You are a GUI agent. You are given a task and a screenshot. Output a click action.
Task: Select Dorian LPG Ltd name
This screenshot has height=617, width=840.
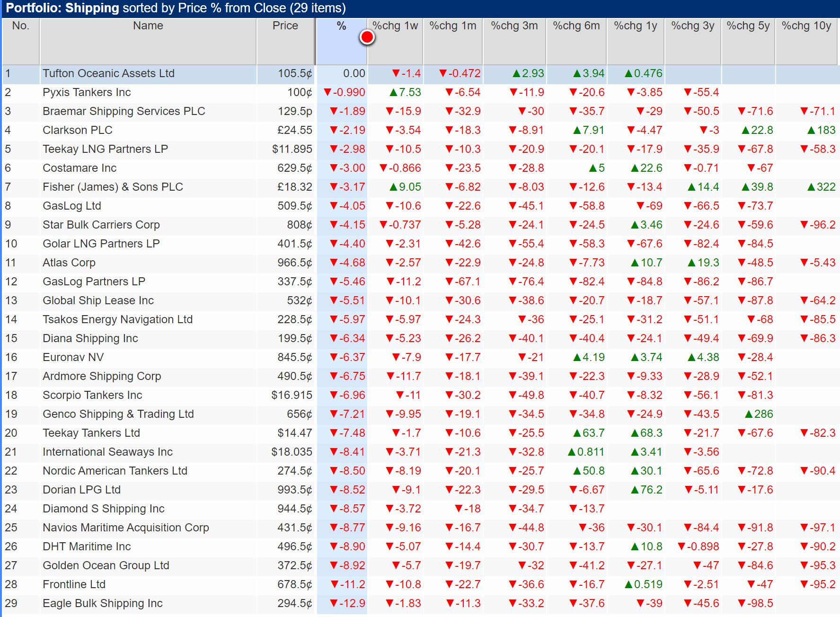[82, 490]
